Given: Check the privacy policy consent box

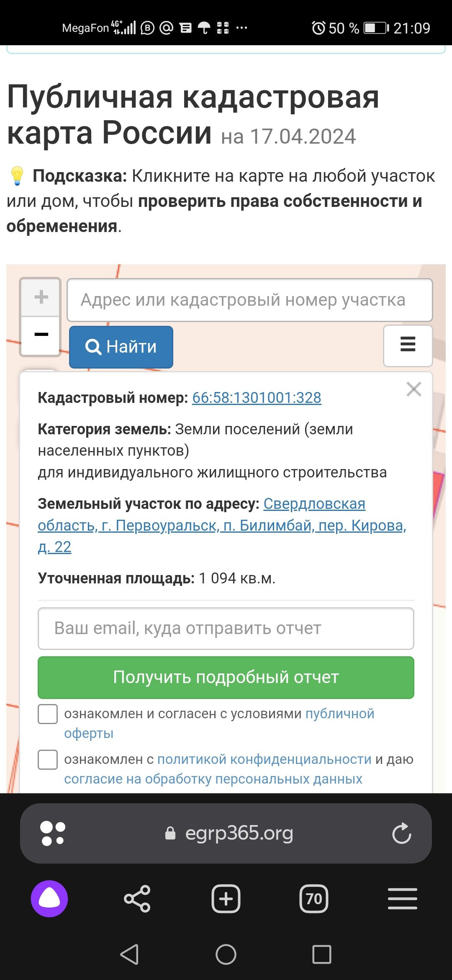Looking at the screenshot, I should click(x=48, y=760).
